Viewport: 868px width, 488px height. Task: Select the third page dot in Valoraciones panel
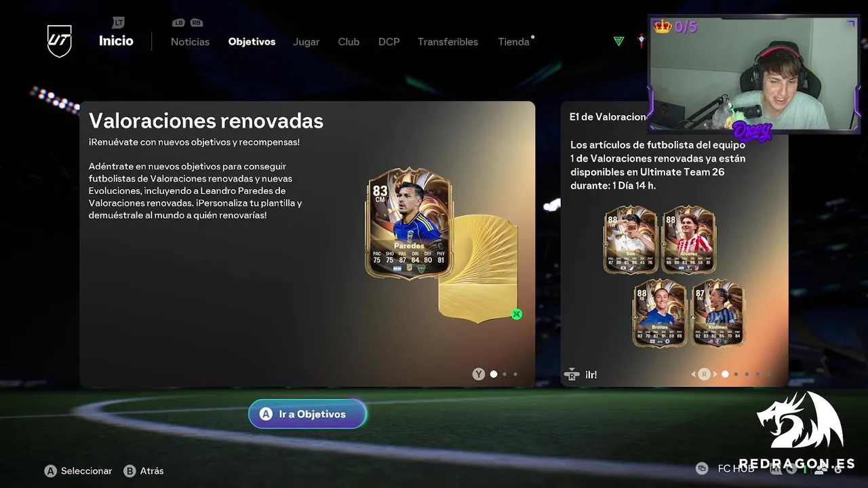pyautogui.click(x=515, y=374)
